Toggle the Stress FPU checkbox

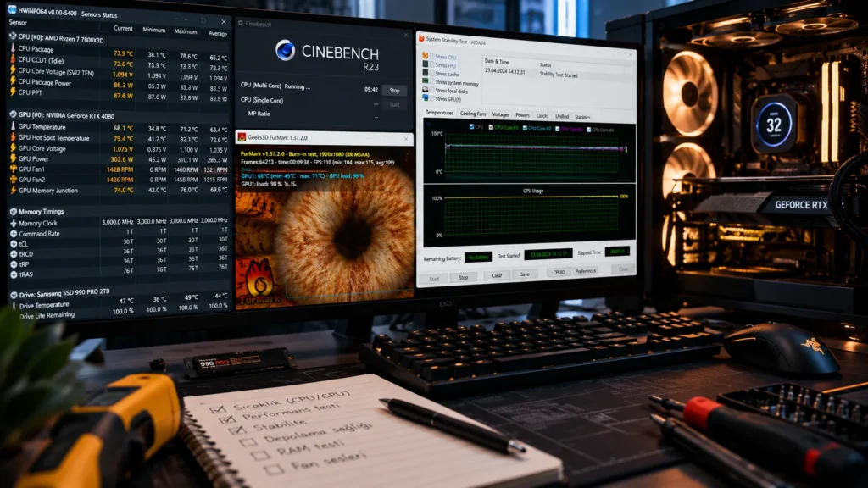pos(431,64)
